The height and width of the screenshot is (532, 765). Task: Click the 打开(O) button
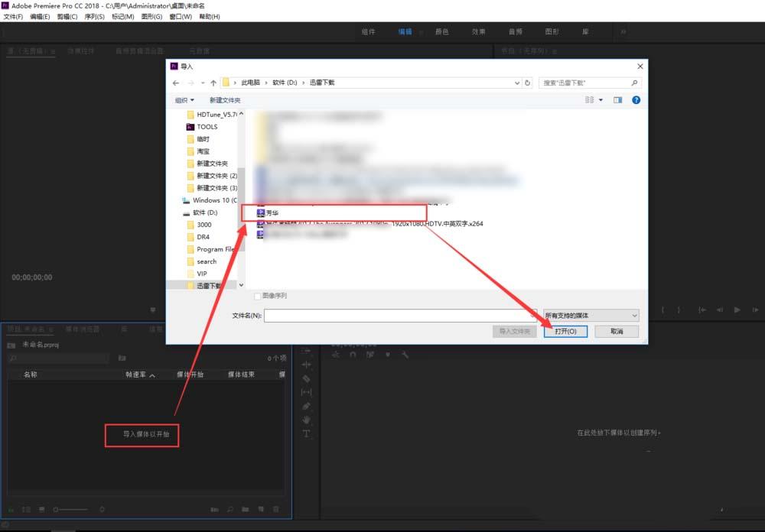pyautogui.click(x=565, y=331)
